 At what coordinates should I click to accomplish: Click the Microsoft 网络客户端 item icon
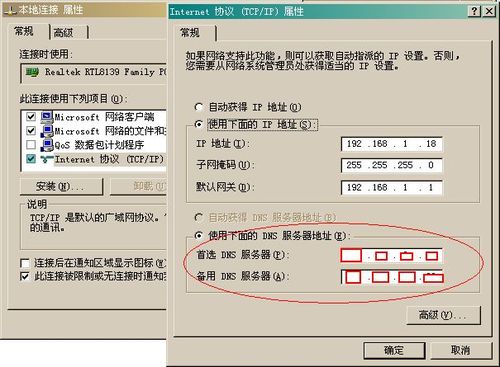pos(47,117)
